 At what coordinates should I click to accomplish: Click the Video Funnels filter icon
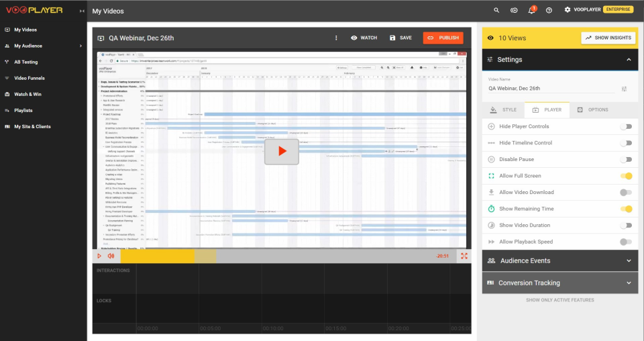tap(7, 78)
